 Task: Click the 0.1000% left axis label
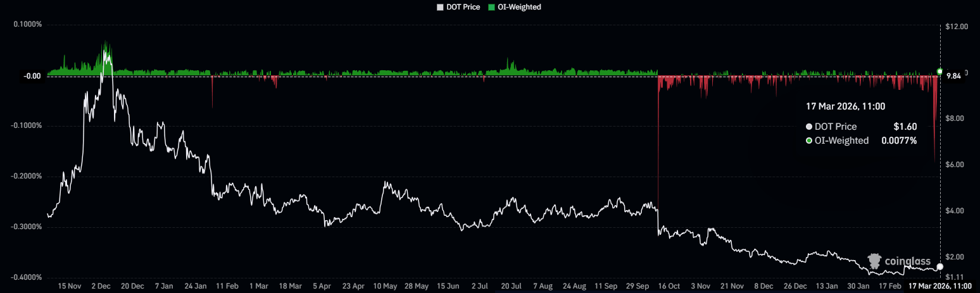pyautogui.click(x=27, y=25)
